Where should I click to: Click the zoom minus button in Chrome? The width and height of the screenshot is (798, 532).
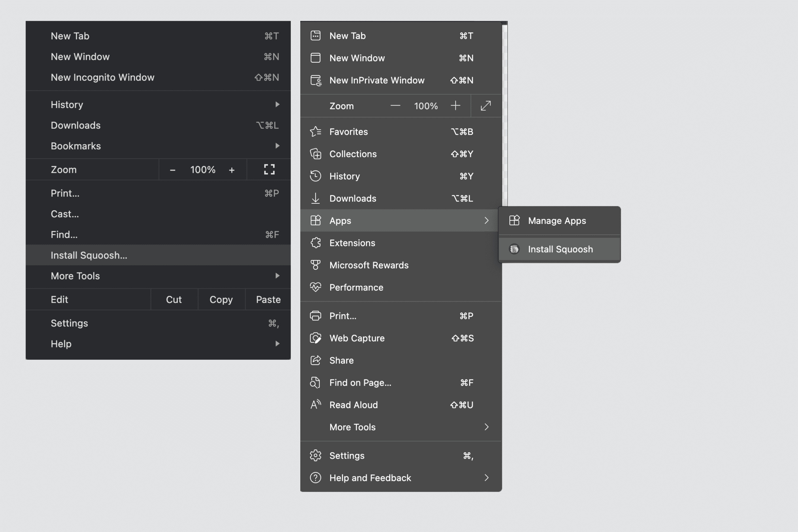172,170
